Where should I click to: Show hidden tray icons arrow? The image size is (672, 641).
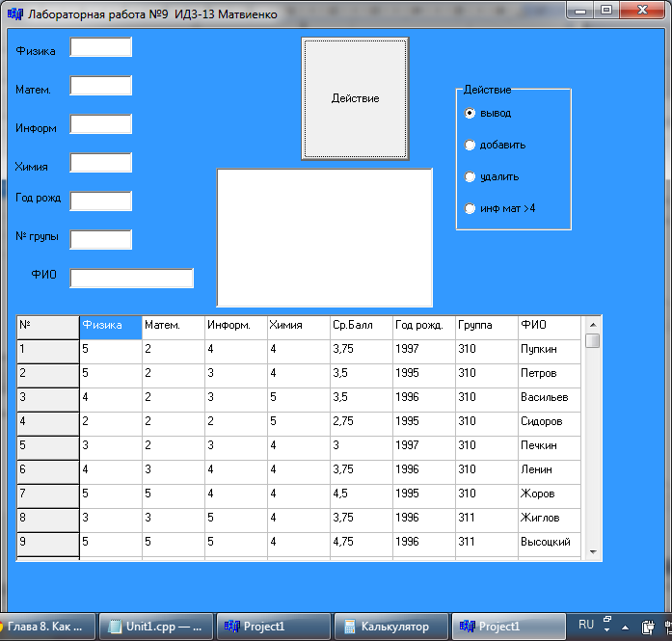click(626, 628)
